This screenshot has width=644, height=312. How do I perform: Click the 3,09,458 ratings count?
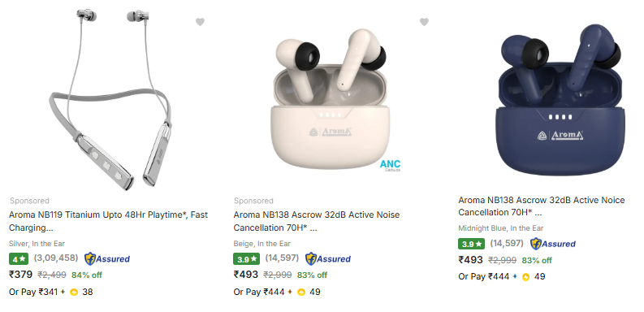click(56, 258)
